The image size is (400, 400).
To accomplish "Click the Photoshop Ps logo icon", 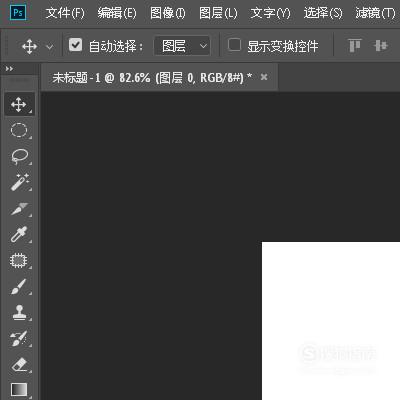I will point(18,13).
